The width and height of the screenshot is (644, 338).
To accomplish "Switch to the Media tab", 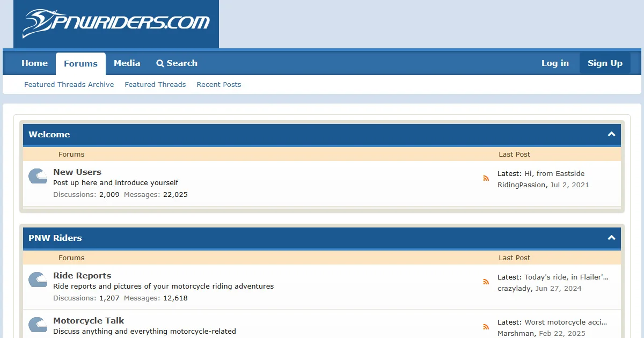I will click(127, 63).
